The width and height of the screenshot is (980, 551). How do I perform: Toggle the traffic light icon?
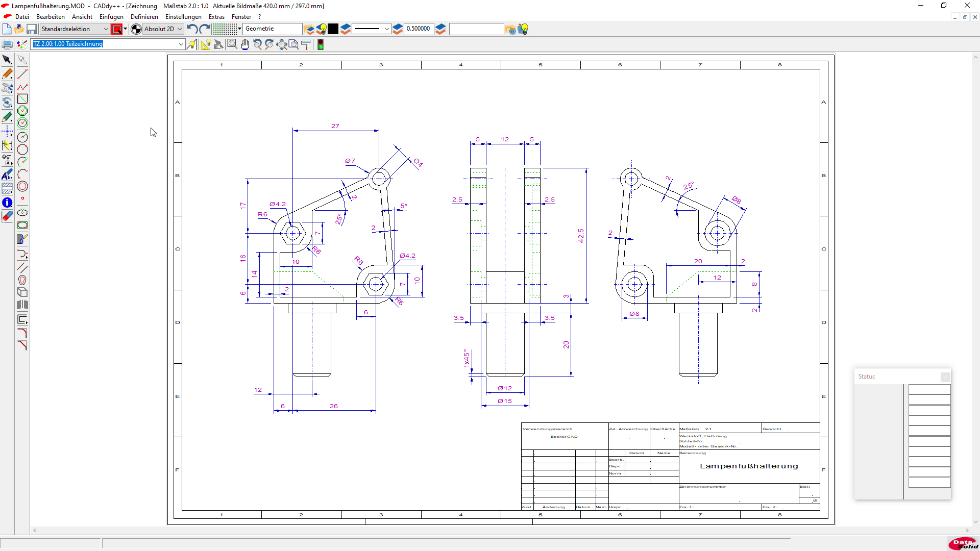point(321,44)
